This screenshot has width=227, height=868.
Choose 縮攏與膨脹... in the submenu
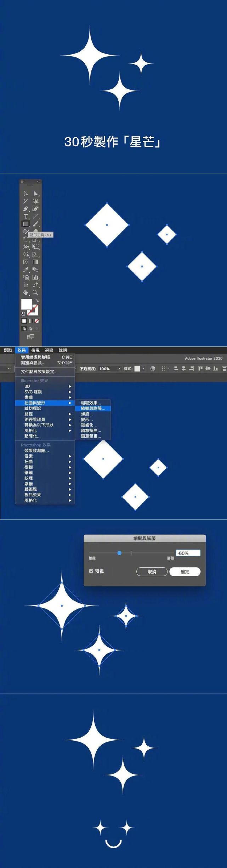[93, 408]
